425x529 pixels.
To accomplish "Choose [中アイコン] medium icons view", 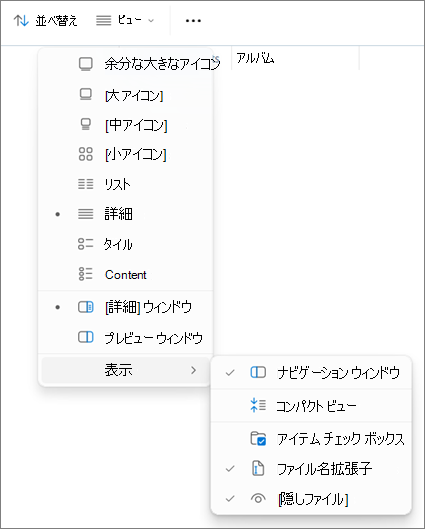I will click(125, 124).
